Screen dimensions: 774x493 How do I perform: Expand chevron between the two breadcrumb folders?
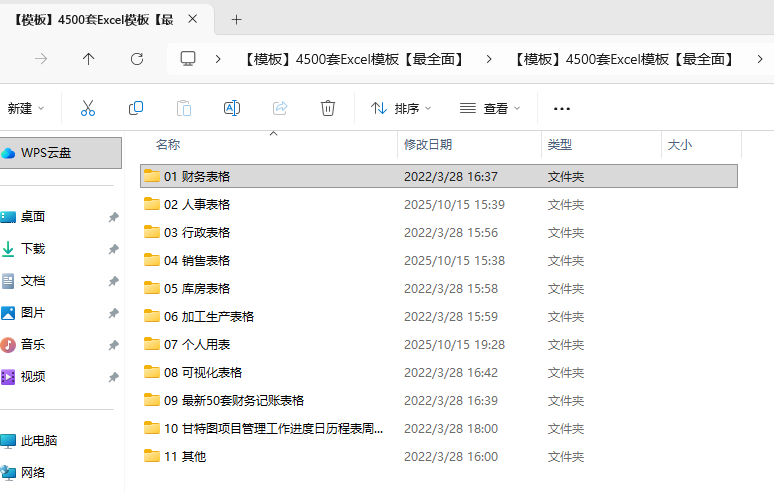click(489, 59)
